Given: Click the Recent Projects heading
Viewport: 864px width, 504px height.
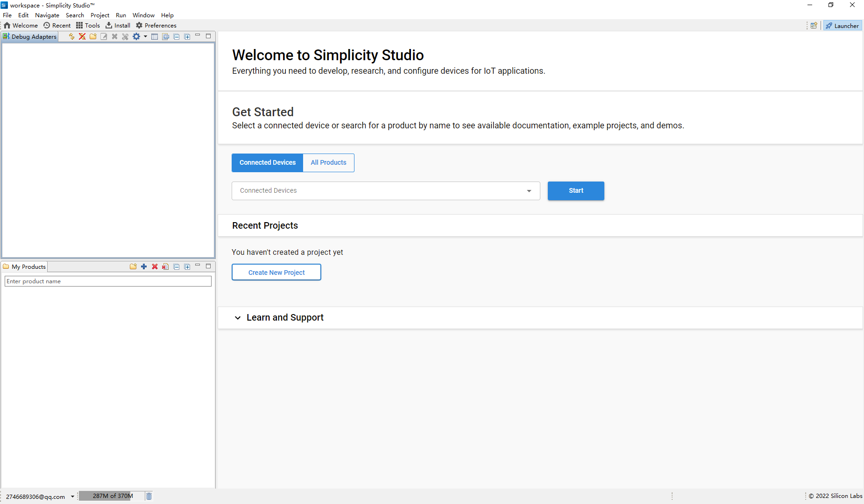Looking at the screenshot, I should click(x=265, y=226).
